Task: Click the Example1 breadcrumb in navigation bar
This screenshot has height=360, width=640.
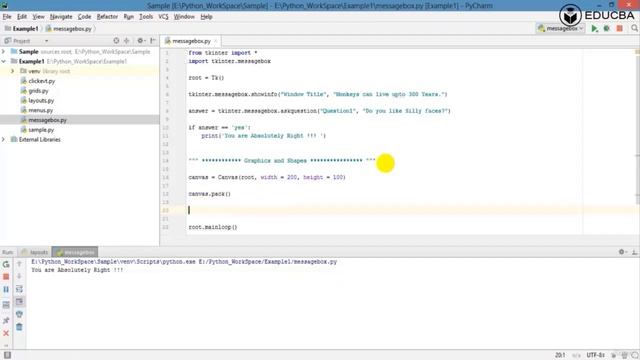Action: 21,29
